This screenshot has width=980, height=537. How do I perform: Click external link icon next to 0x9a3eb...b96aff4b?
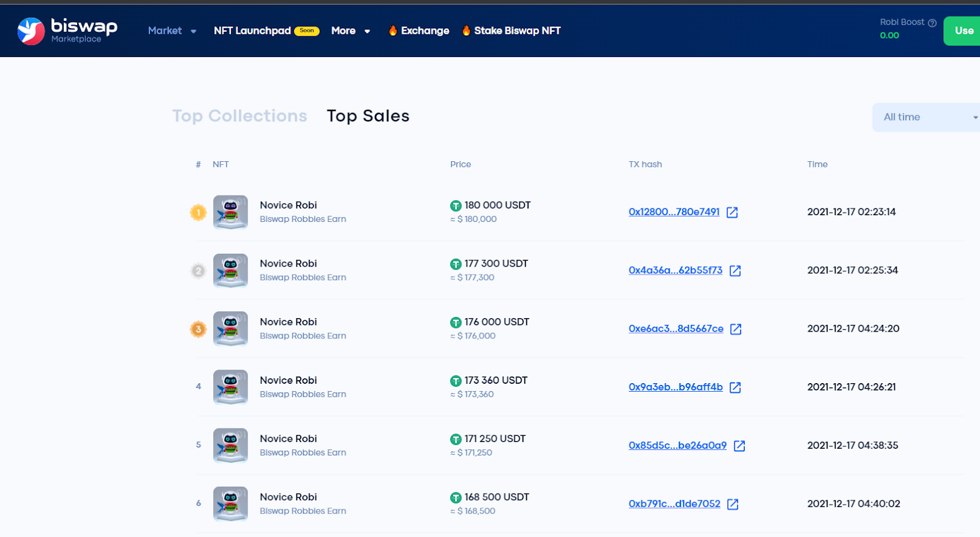(735, 387)
